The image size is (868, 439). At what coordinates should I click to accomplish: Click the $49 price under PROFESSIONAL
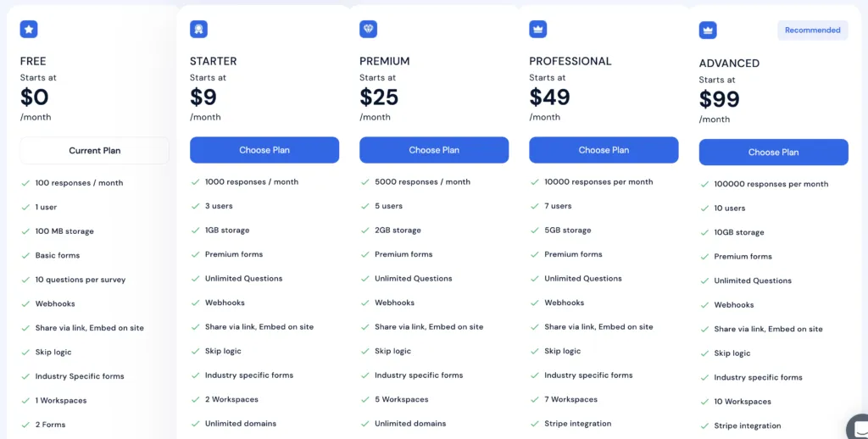pyautogui.click(x=549, y=97)
